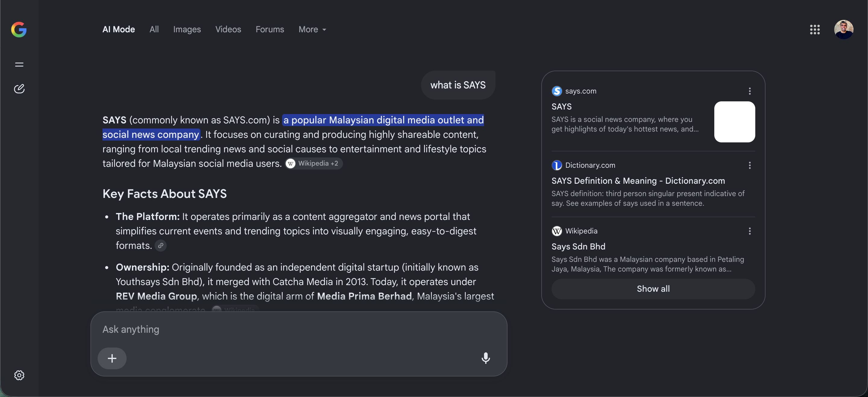Open three-dot menu for says.com result
This screenshot has height=397, width=868.
[x=749, y=91]
